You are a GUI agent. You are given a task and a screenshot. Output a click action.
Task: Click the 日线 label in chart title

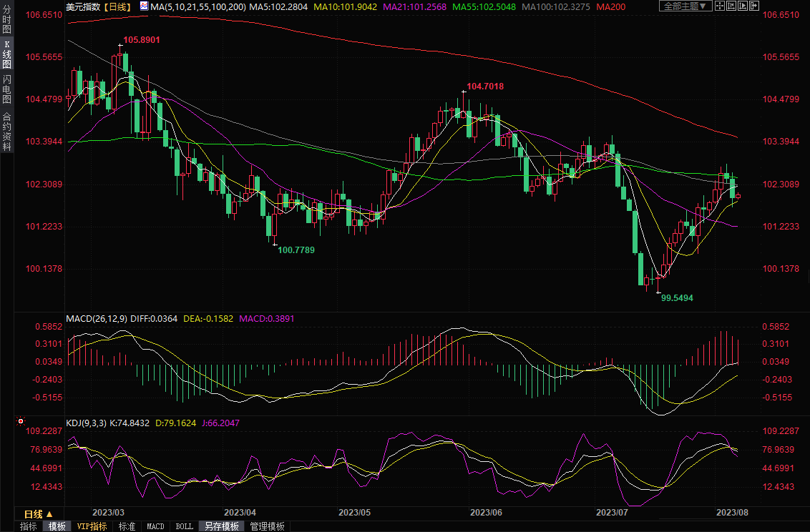coord(116,6)
